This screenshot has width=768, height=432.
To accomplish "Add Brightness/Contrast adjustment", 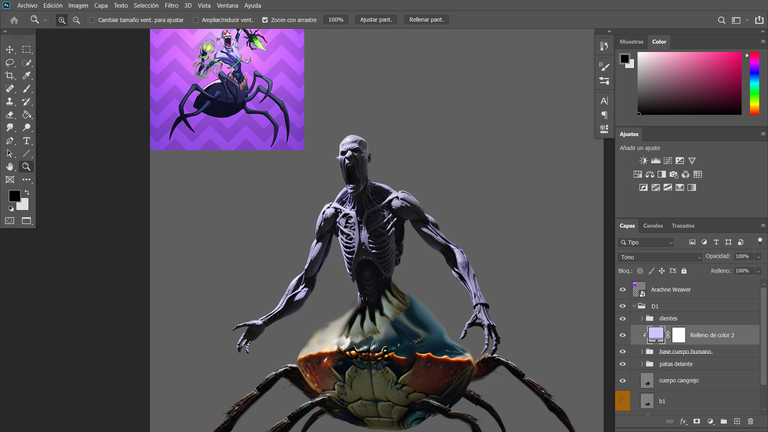I will pyautogui.click(x=644, y=161).
